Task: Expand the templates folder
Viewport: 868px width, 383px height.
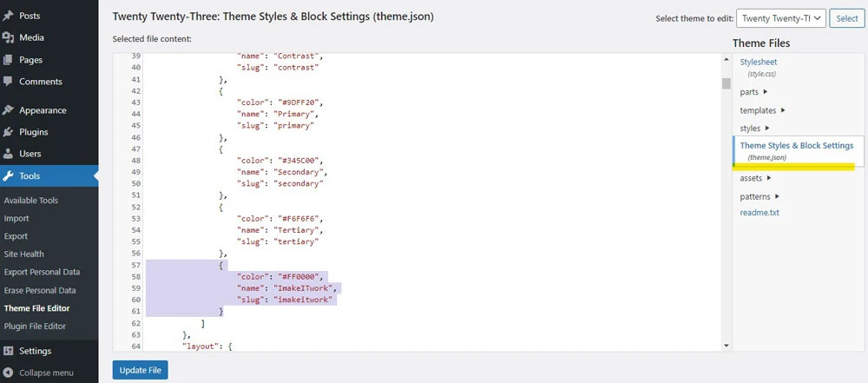Action: point(762,110)
